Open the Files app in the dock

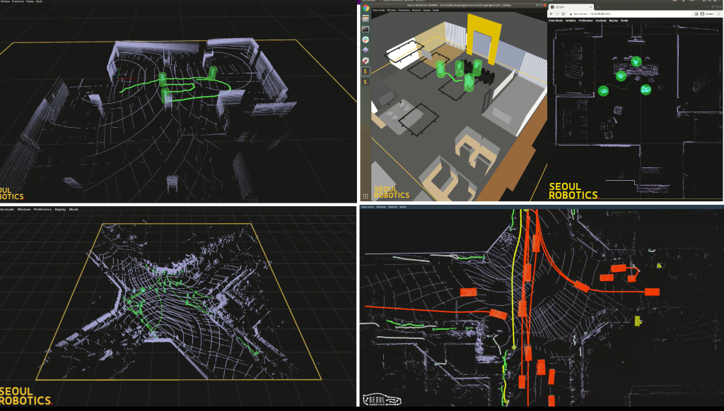[x=365, y=18]
